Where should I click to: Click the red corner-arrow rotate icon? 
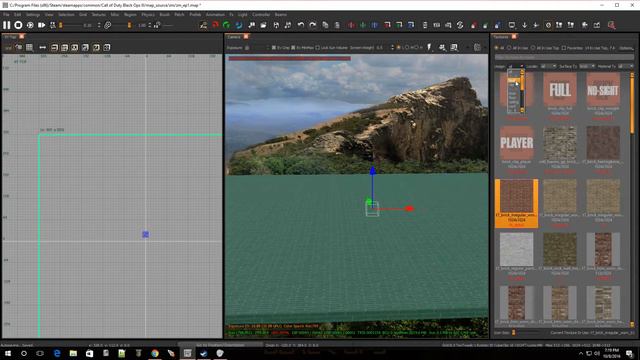click(x=387, y=25)
